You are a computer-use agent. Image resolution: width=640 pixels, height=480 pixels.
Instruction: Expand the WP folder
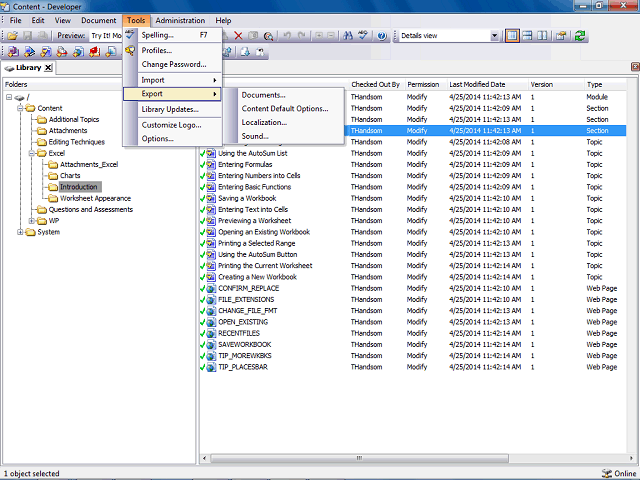31,221
